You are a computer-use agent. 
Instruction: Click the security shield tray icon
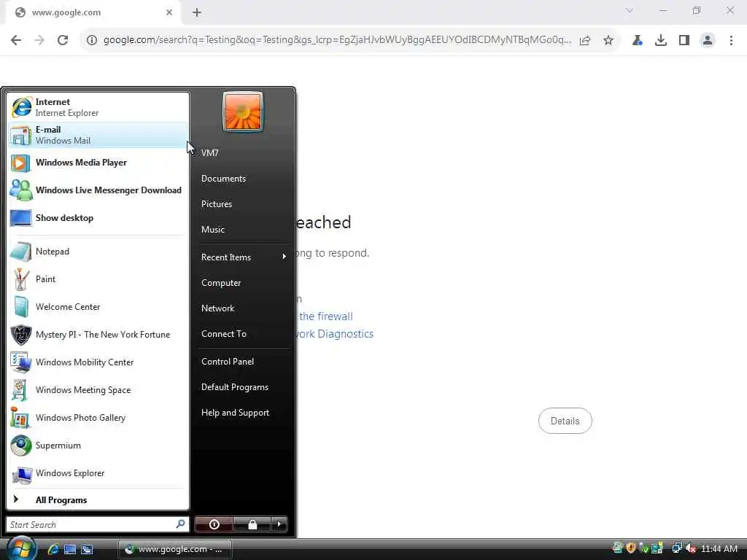[631, 548]
